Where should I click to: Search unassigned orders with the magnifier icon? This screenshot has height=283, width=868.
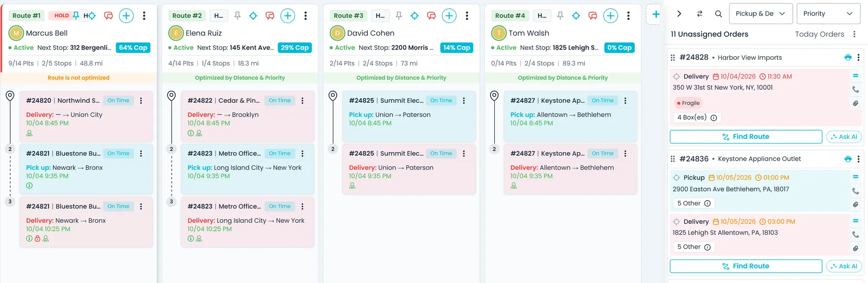click(719, 14)
